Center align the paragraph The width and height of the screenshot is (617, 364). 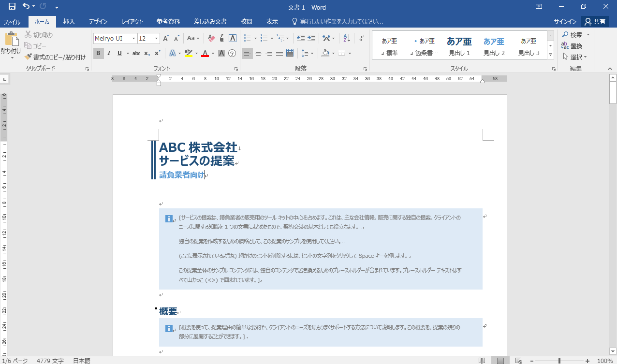click(258, 53)
